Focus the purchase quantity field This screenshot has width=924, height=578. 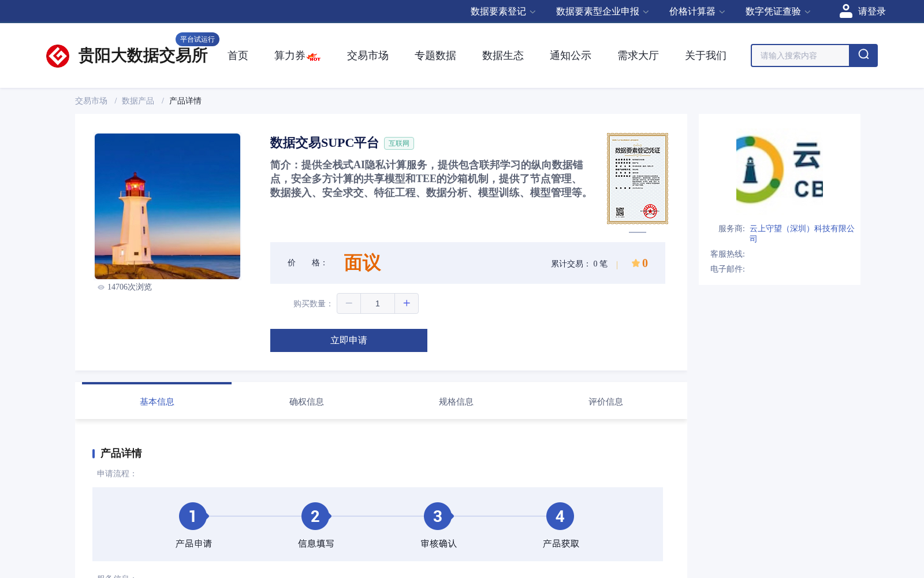(x=378, y=303)
